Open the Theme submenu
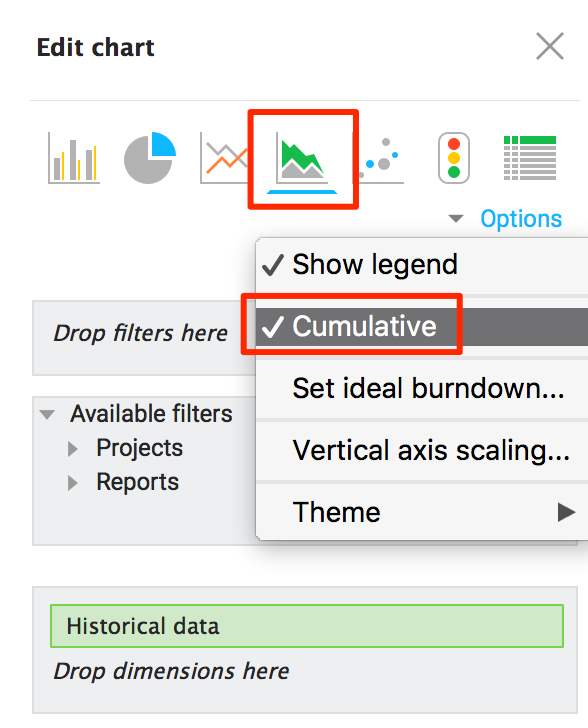The height and width of the screenshot is (728, 588). click(x=422, y=513)
